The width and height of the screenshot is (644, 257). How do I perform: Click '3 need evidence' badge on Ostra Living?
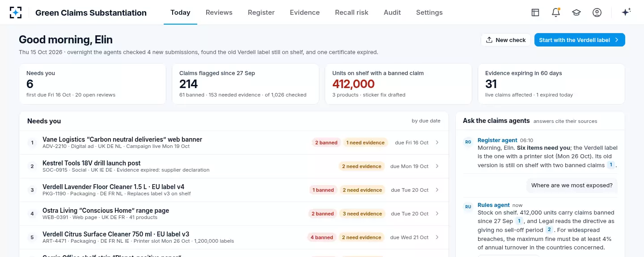tap(362, 214)
